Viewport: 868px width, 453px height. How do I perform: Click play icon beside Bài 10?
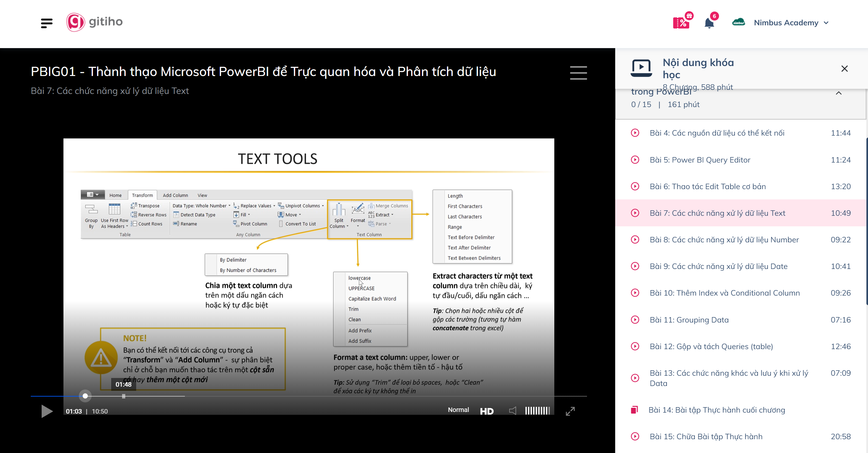pyautogui.click(x=635, y=293)
